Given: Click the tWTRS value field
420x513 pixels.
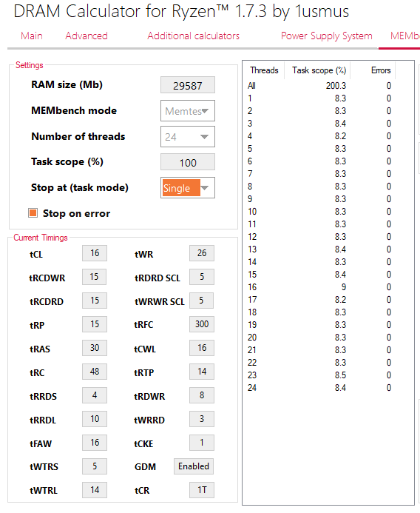Looking at the screenshot, I should pyautogui.click(x=95, y=466).
